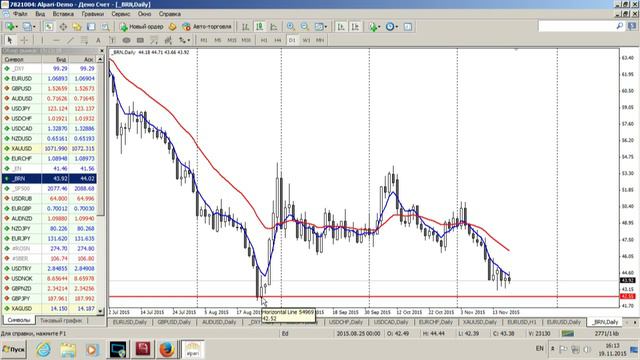Click the 2771/1kb connection status indicator

(607, 333)
